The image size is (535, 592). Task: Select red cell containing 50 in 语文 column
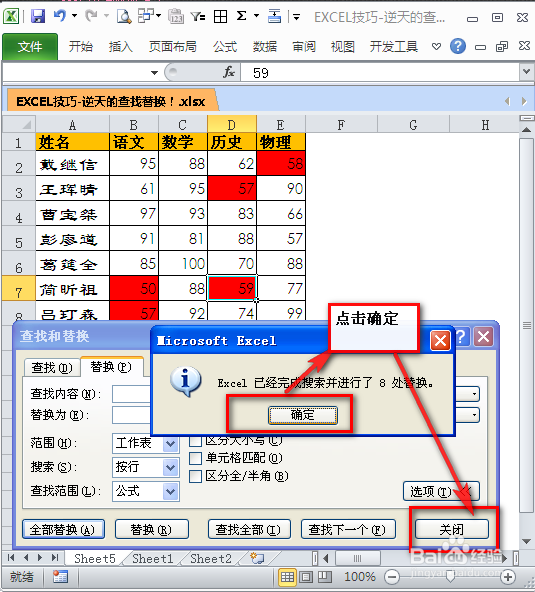[x=134, y=289]
